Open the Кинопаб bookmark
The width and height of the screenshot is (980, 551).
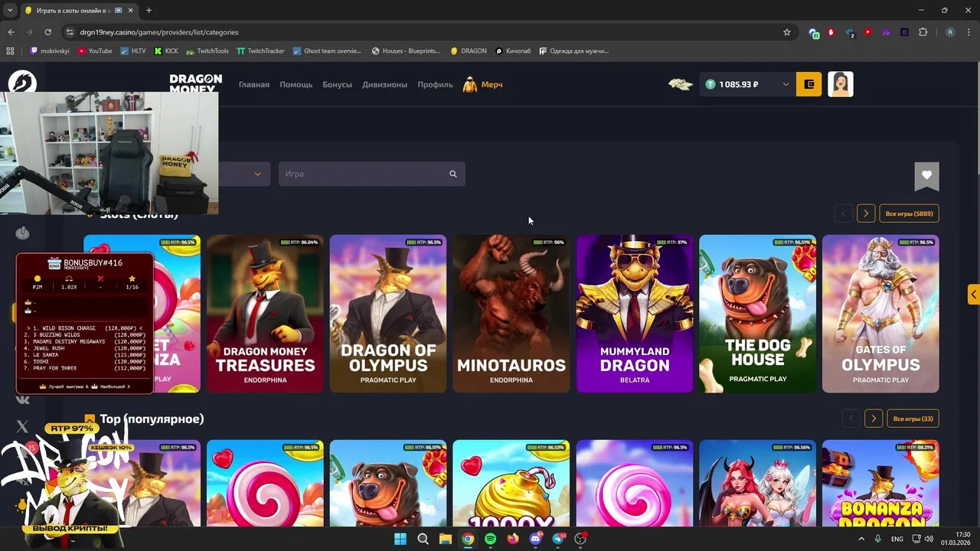click(x=514, y=51)
